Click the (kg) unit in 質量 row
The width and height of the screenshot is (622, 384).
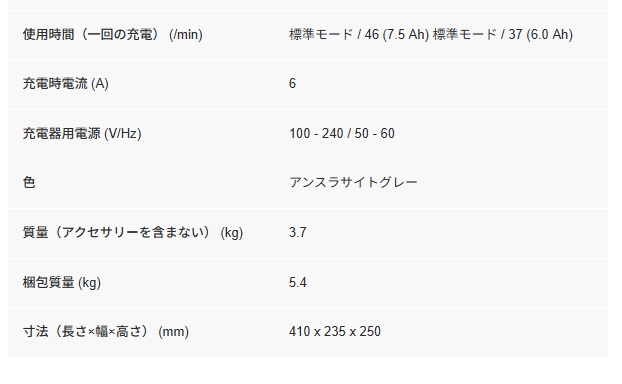pos(232,232)
